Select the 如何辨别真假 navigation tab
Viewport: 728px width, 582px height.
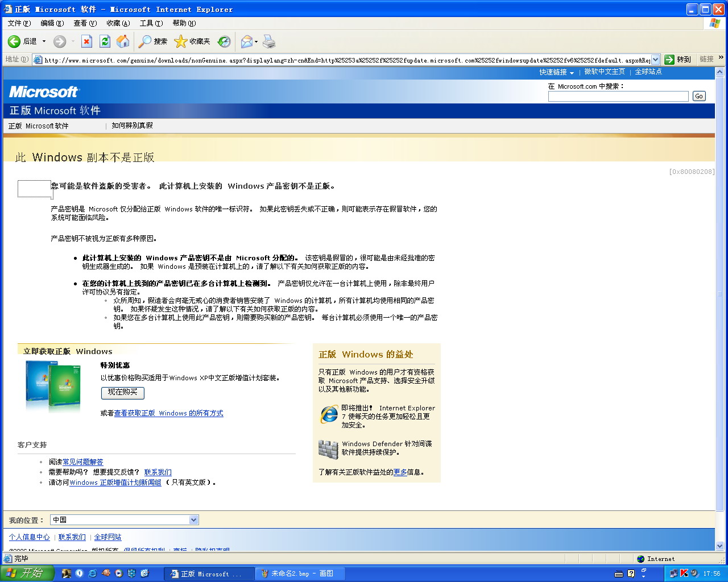click(133, 126)
